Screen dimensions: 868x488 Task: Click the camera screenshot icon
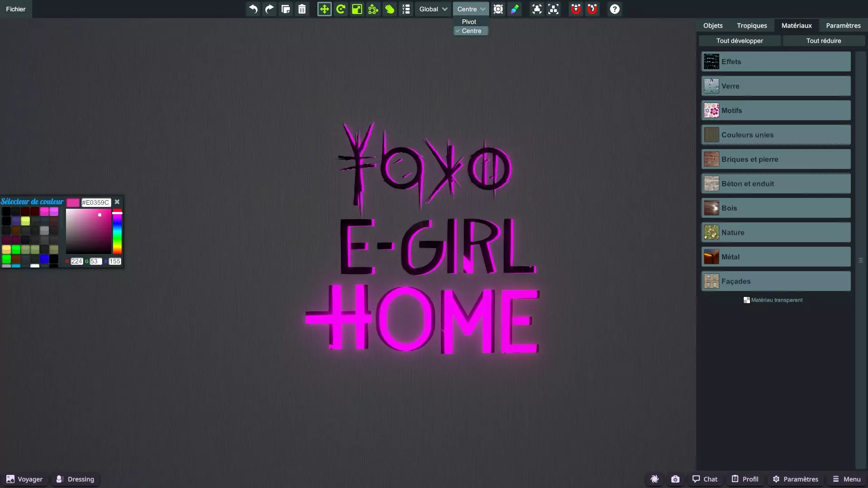[x=675, y=479]
